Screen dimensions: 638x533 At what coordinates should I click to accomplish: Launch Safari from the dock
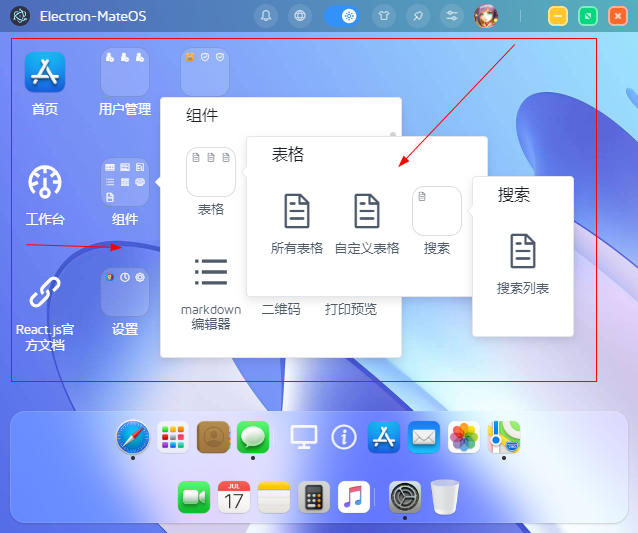[133, 437]
